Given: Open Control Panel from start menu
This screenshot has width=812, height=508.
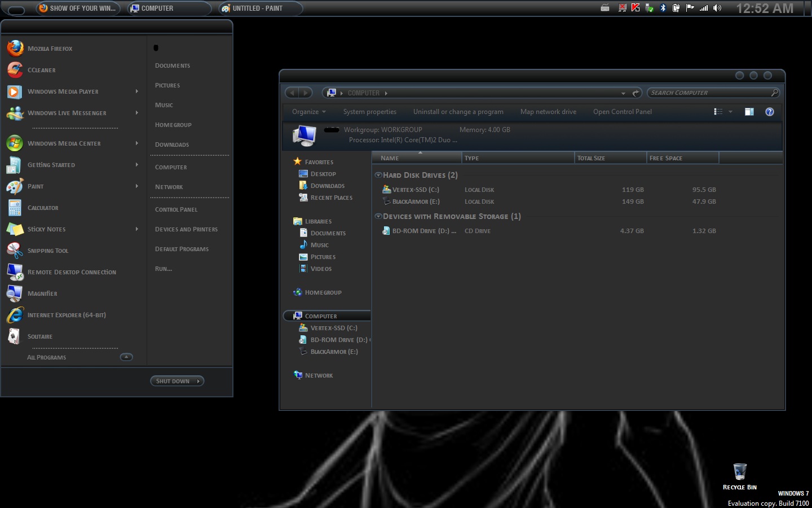Looking at the screenshot, I should point(176,210).
